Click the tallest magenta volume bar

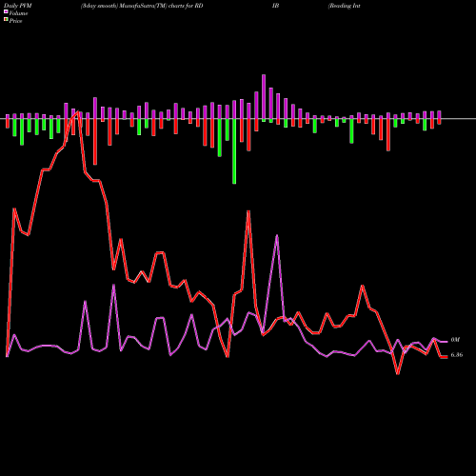pos(264,97)
